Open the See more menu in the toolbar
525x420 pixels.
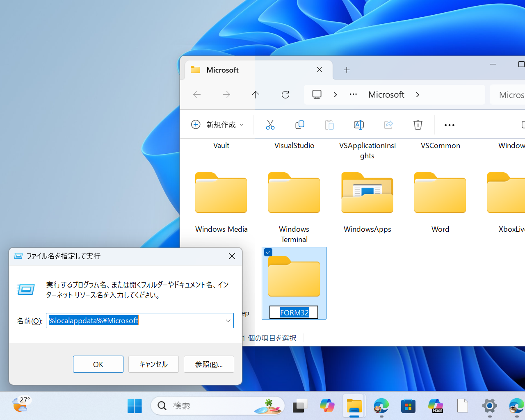(x=449, y=125)
